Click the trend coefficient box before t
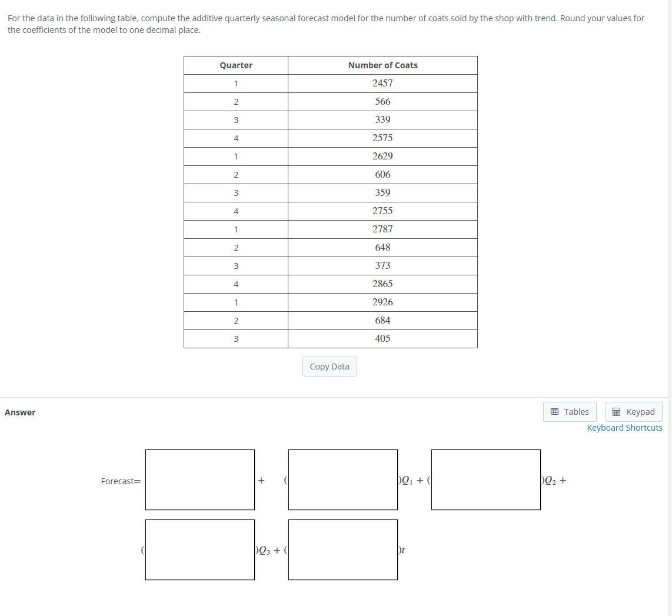 click(x=342, y=550)
